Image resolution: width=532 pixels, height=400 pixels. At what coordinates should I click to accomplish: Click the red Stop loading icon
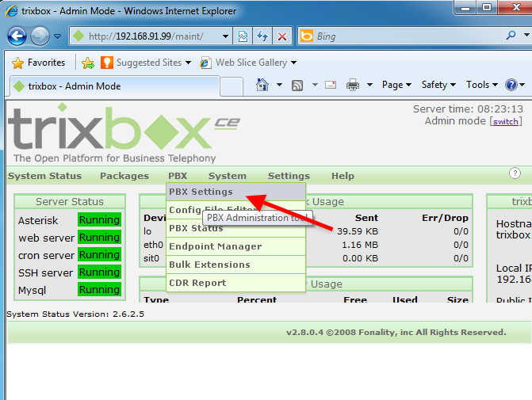pos(282,36)
